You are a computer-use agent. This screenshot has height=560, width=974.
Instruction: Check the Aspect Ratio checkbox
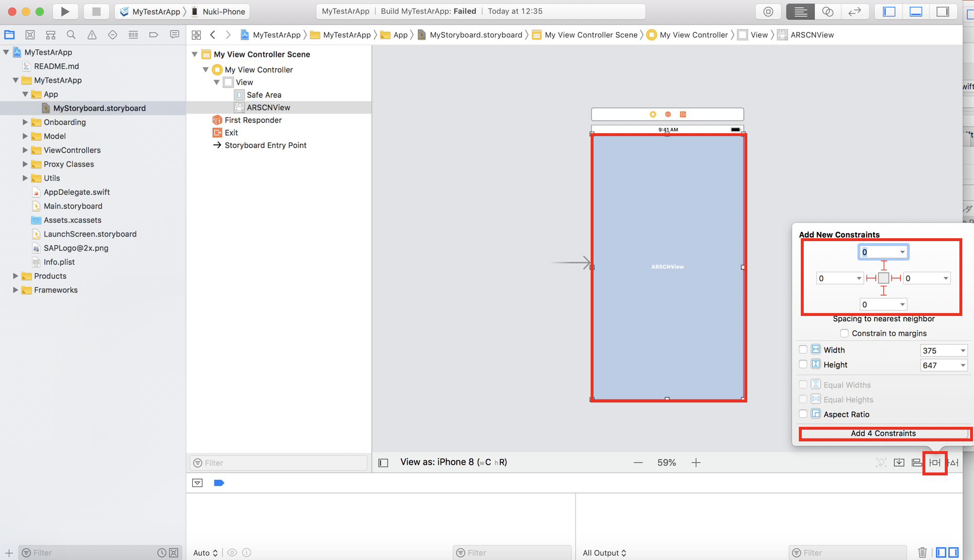(x=803, y=414)
